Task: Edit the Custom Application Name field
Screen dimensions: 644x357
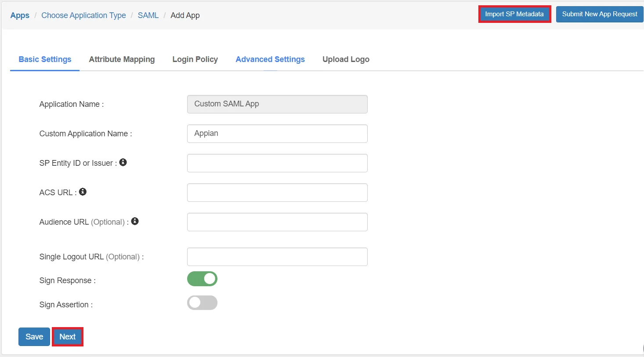Action: pos(277,134)
